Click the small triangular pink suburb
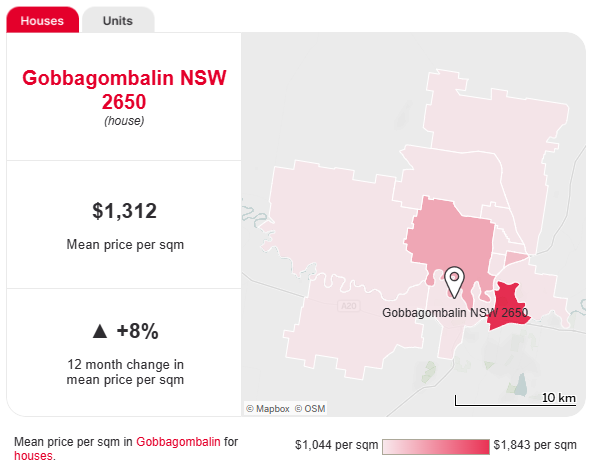 click(514, 258)
